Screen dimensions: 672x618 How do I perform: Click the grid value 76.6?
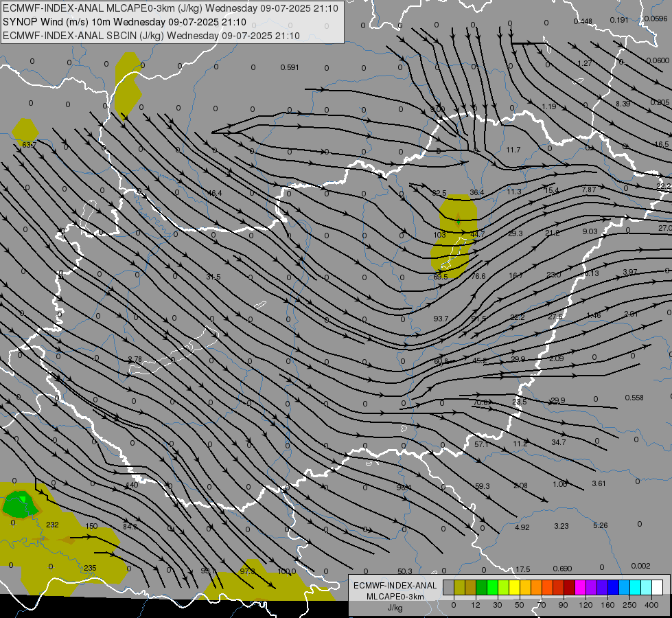tap(478, 276)
